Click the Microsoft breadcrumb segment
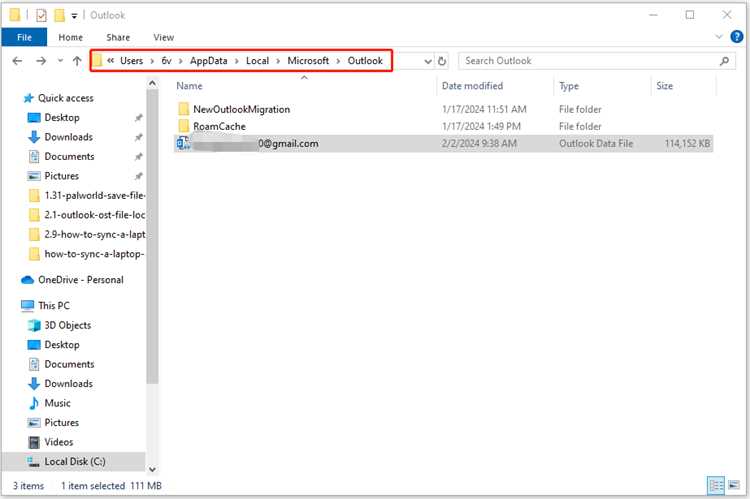This screenshot has height=499, width=750. (x=308, y=61)
